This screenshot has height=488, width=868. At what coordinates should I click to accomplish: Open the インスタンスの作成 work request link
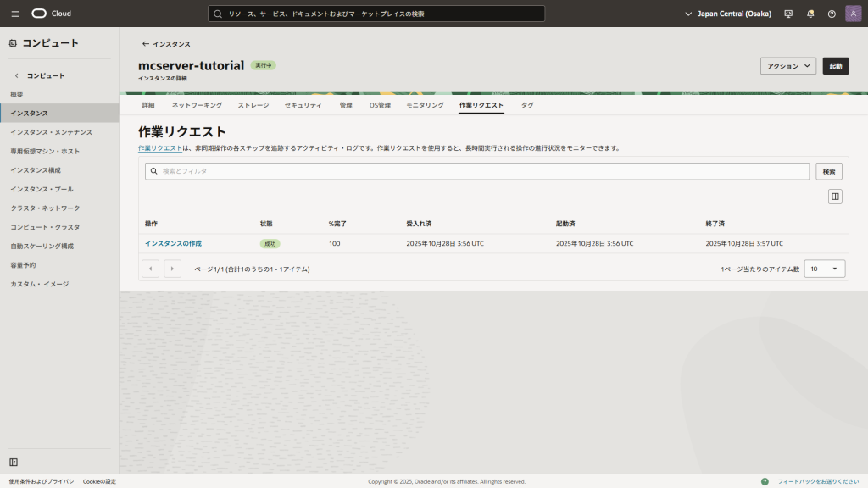(173, 243)
